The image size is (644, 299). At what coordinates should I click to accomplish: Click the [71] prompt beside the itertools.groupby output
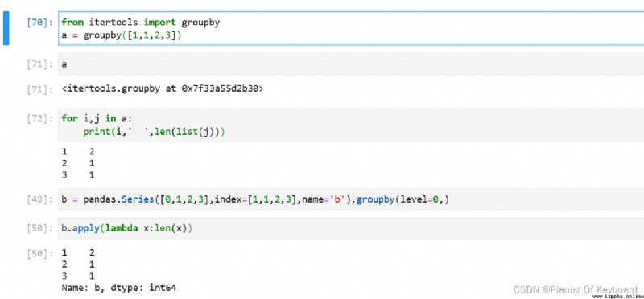point(39,89)
